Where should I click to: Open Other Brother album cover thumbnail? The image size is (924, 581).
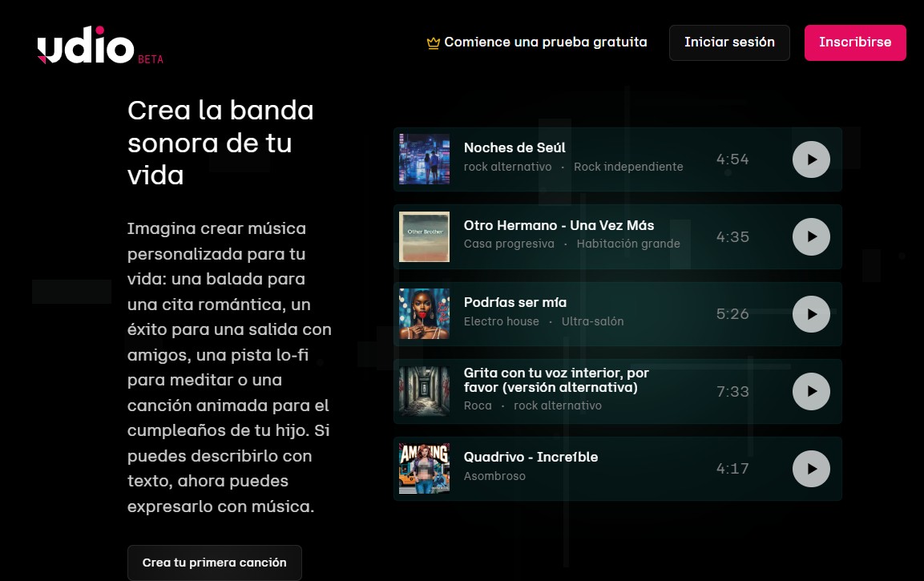(x=424, y=237)
